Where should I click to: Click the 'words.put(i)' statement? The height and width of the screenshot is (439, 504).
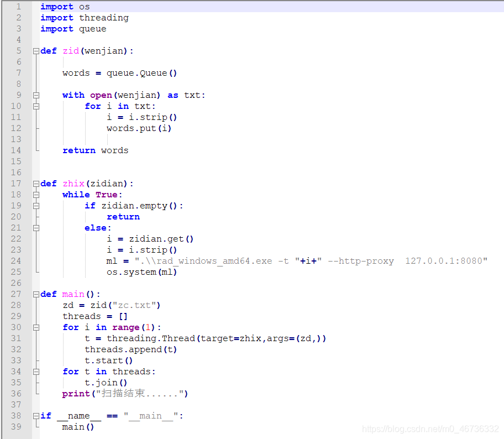click(x=139, y=128)
